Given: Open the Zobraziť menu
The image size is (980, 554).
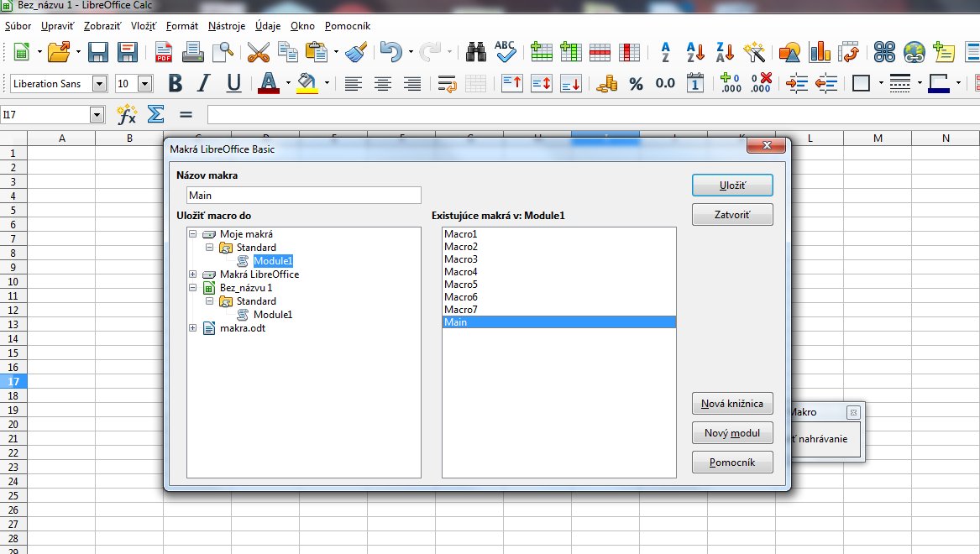Looking at the screenshot, I should coord(102,26).
